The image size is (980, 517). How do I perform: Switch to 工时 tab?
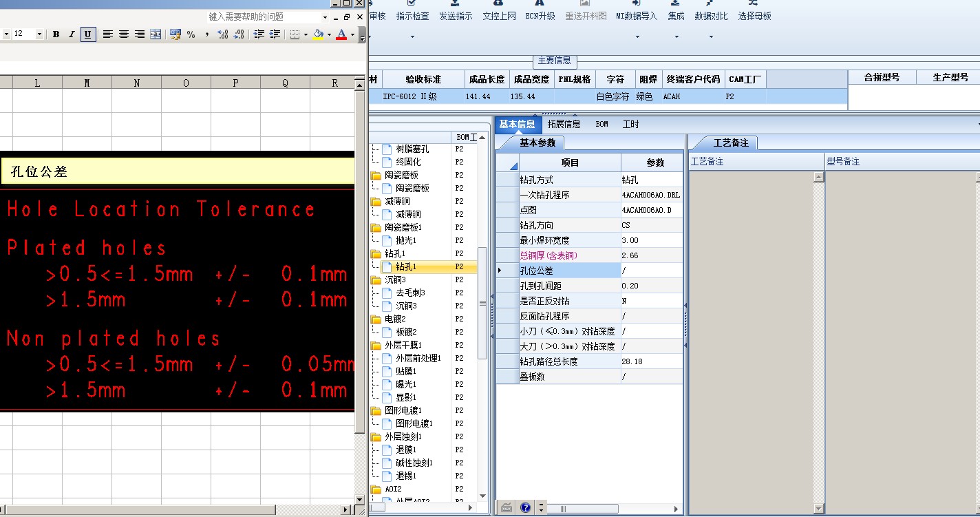click(x=630, y=125)
